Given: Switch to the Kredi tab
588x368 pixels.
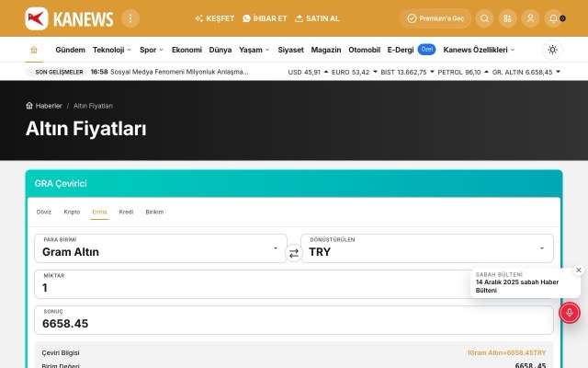Looking at the screenshot, I should coord(126,212).
